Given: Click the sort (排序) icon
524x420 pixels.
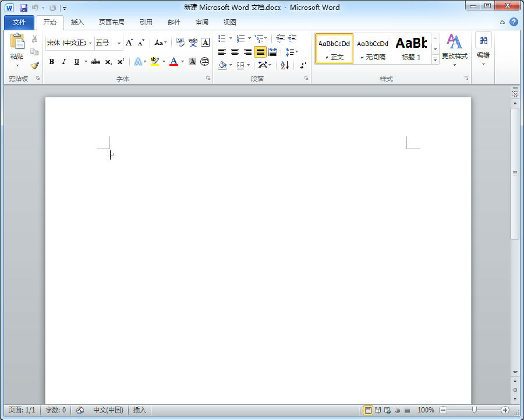Looking at the screenshot, I should [286, 65].
